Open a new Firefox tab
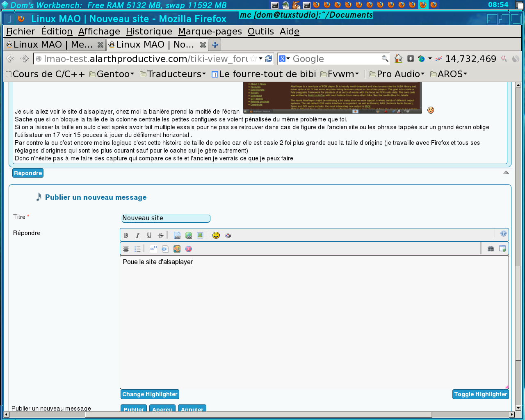Image resolution: width=525 pixels, height=420 pixels. point(215,45)
